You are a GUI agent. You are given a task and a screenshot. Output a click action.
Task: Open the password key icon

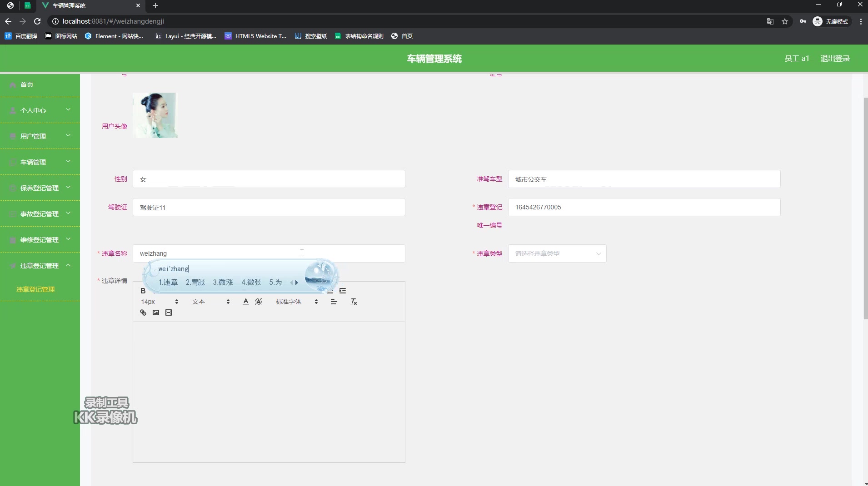click(x=803, y=21)
